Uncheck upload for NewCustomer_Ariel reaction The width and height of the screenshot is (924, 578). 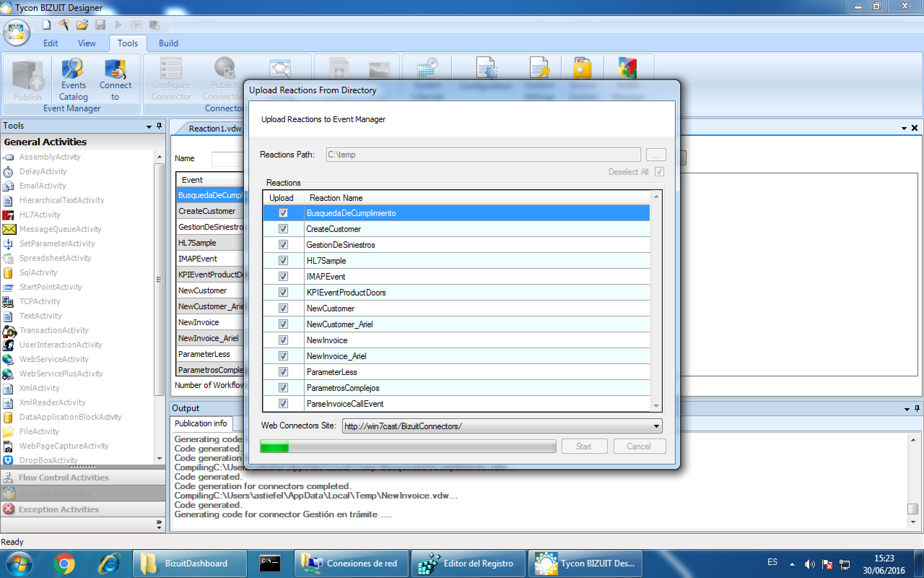[283, 324]
